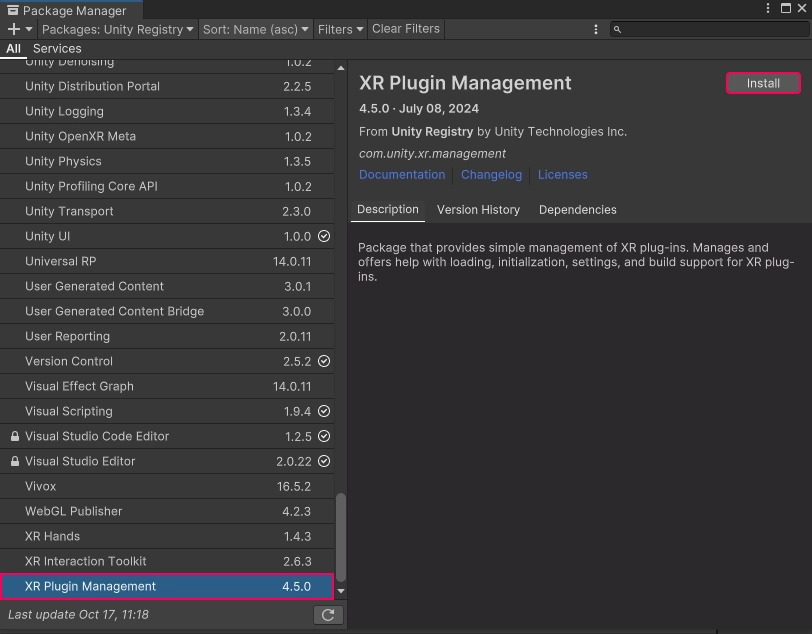Open the window options (⋮) menu in title bar
This screenshot has height=634, width=812.
[768, 8]
